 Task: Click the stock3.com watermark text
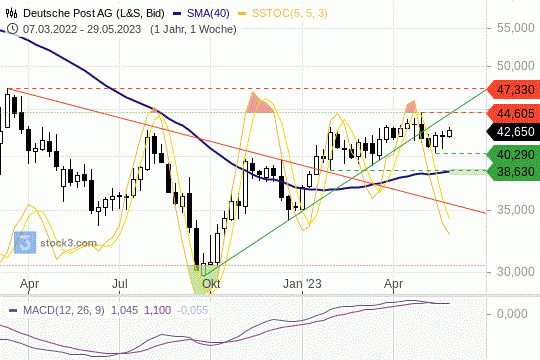point(69,243)
